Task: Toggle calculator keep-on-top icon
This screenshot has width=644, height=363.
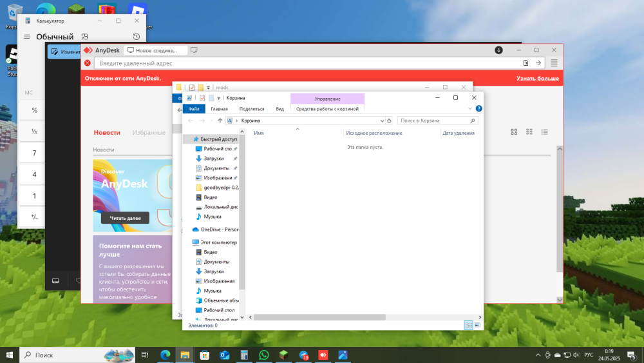Action: (x=84, y=37)
